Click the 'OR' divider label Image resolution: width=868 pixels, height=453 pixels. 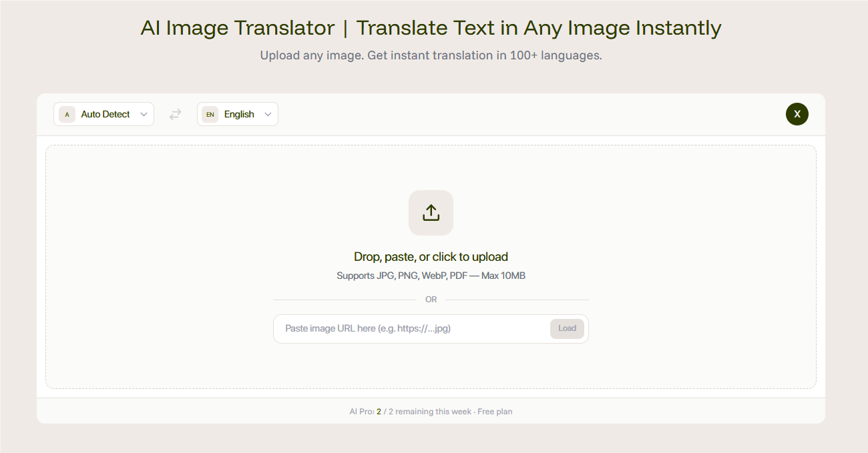[x=431, y=300]
